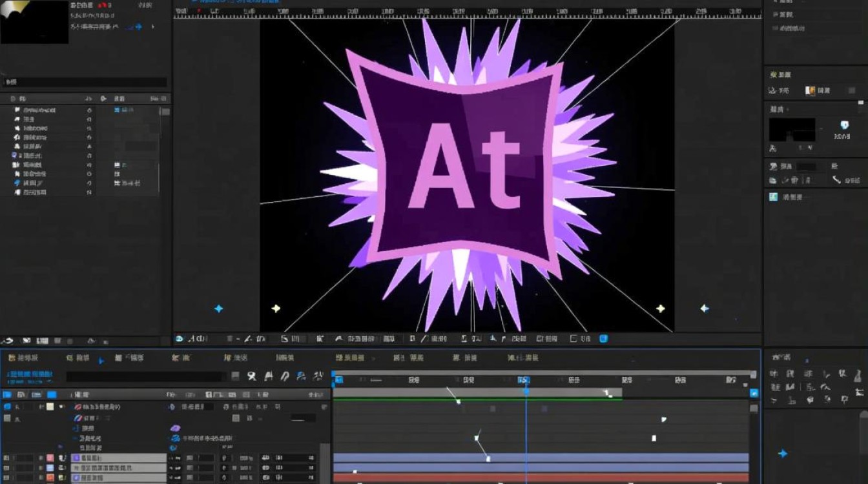
Task: Select the yellow star handle at composition's bottom-right corner
Action: coord(660,308)
